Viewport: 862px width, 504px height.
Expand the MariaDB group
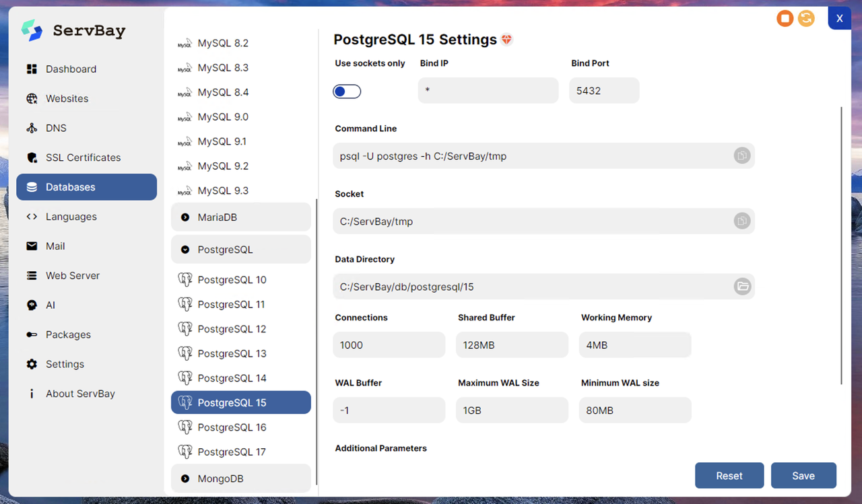coord(241,217)
